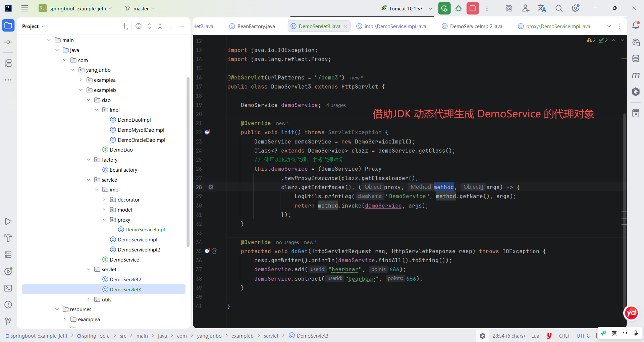Open the Commit tool window
This screenshot has height=342, width=644.
point(8,42)
